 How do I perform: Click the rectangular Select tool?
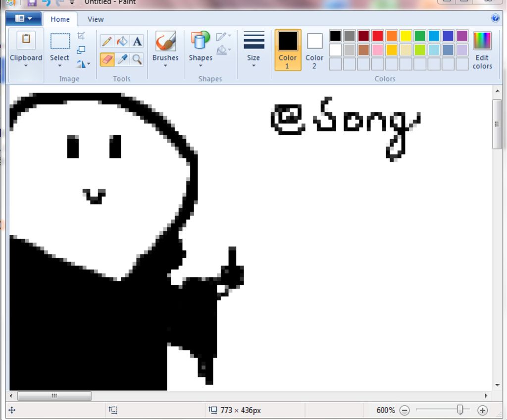coord(60,42)
